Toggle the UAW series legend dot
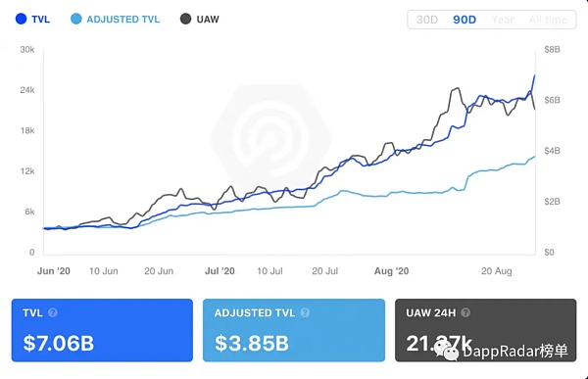The image size is (588, 379). [185, 19]
